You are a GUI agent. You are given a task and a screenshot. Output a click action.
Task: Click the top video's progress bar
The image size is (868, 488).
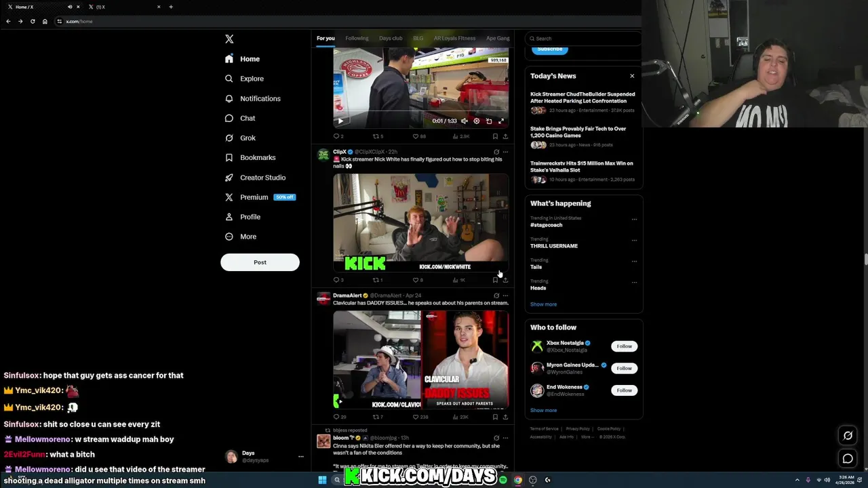420,113
